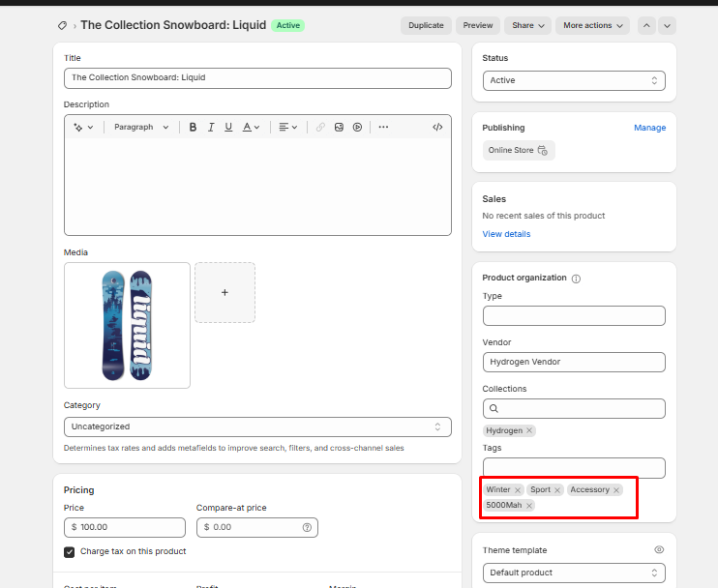The width and height of the screenshot is (718, 588).
Task: Preview theme template eye icon
Action: [x=659, y=549]
